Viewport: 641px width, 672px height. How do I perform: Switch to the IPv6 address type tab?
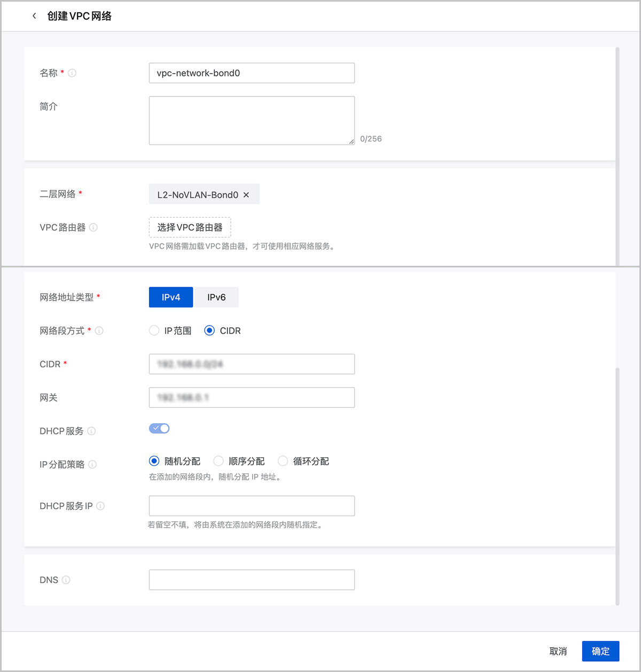tap(216, 297)
